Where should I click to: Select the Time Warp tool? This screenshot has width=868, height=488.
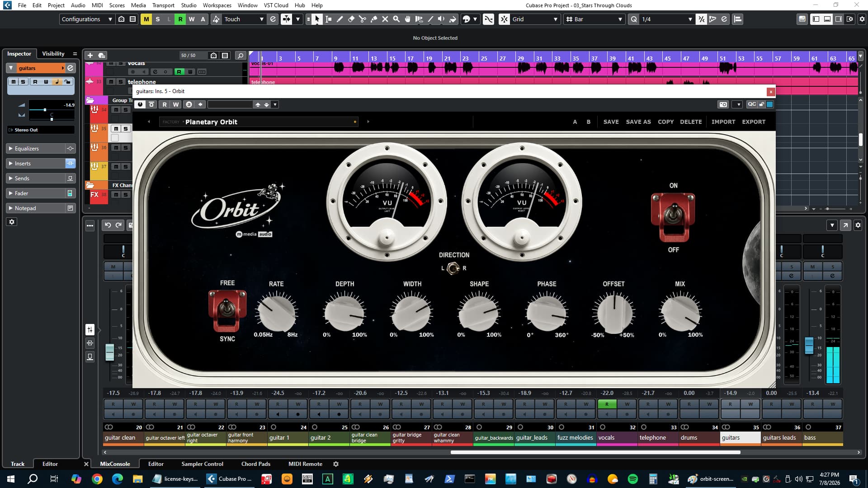419,19
